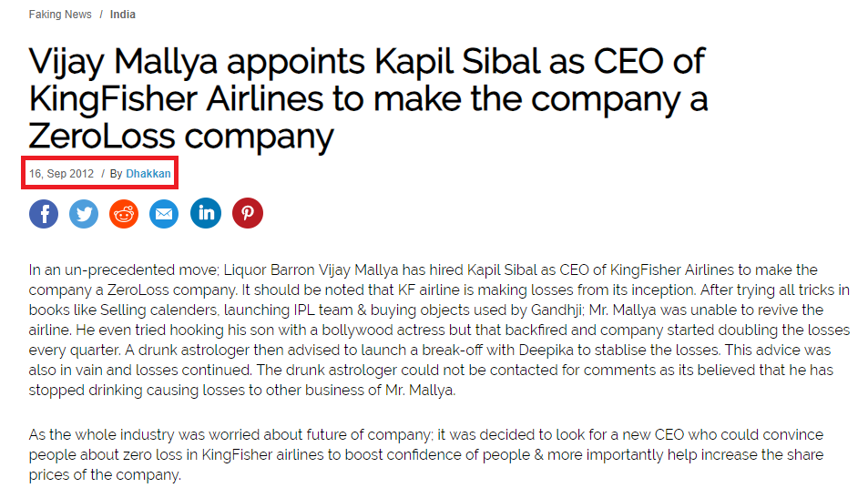Share the article on Facebook
The height and width of the screenshot is (498, 868).
pyautogui.click(x=44, y=214)
